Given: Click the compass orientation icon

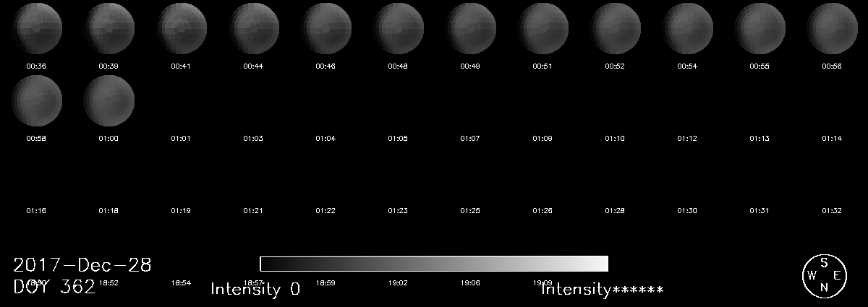Looking at the screenshot, I should (824, 275).
